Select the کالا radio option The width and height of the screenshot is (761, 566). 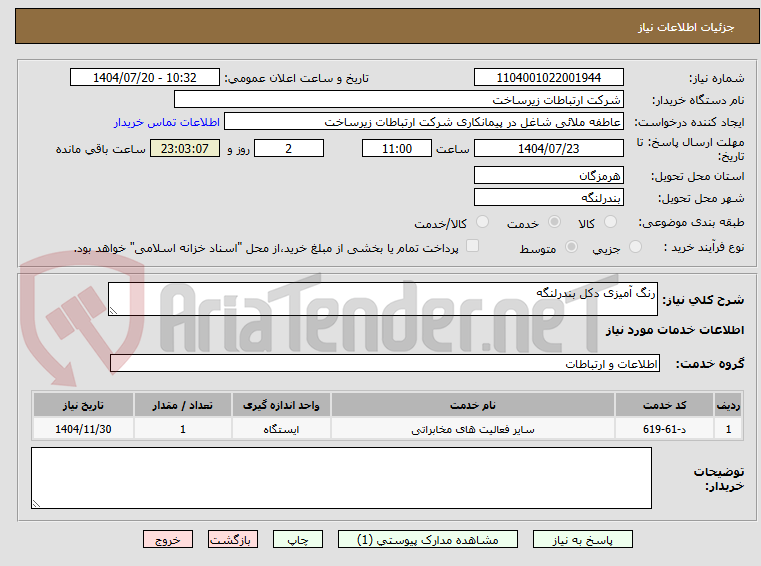pos(610,222)
